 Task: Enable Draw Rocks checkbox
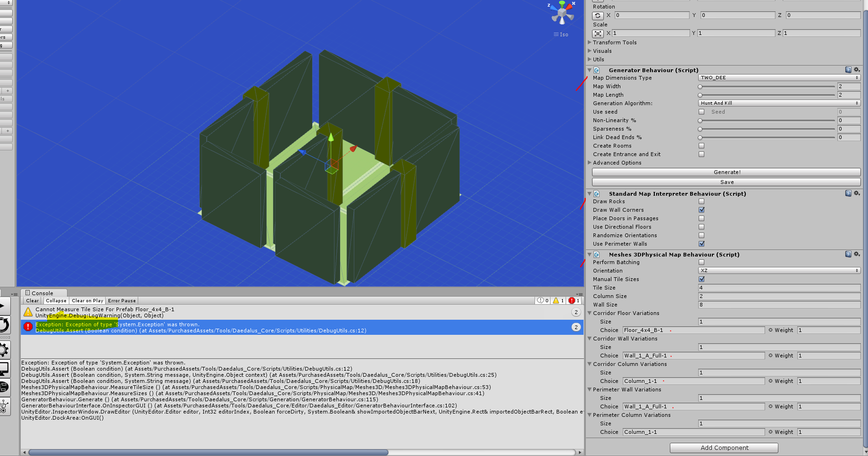tap(701, 201)
